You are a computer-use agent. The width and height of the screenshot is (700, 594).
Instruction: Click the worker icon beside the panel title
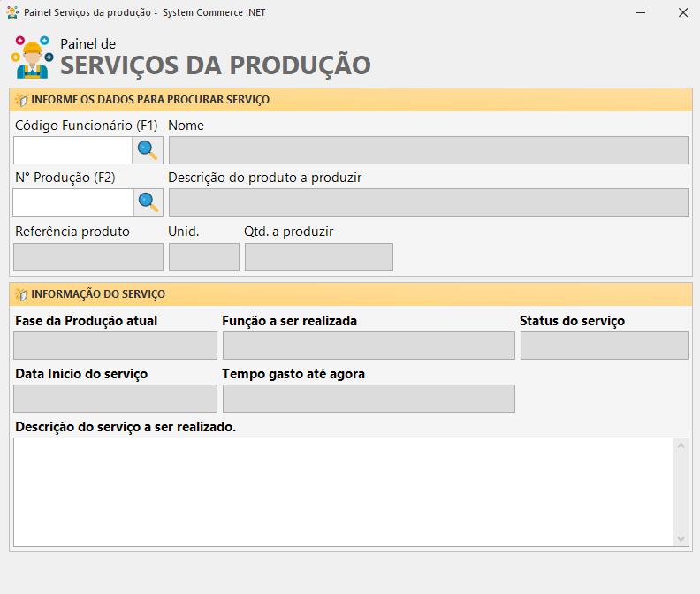[x=32, y=57]
